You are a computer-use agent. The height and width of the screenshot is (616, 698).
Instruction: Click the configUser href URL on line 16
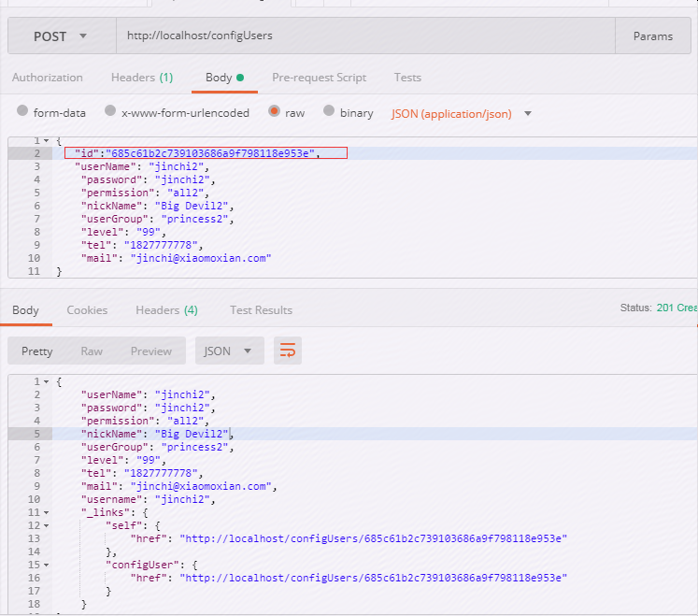coord(374,578)
